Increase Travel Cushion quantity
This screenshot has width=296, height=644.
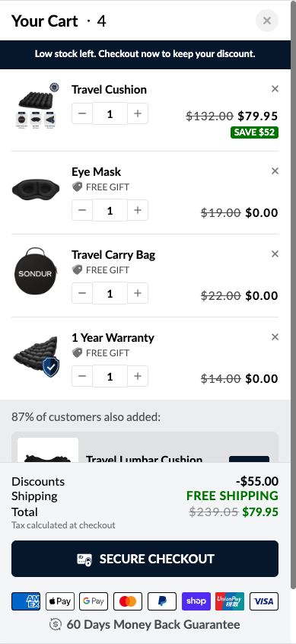coord(138,113)
